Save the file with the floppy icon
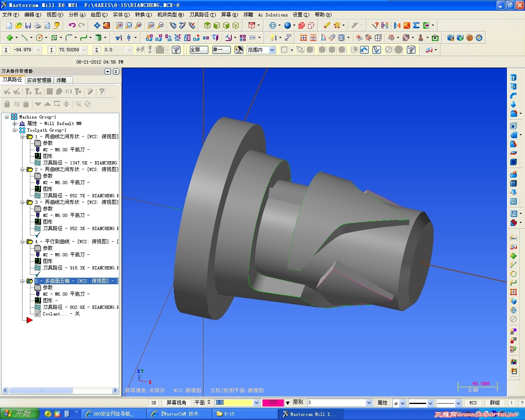The image size is (525, 420). 28,25
